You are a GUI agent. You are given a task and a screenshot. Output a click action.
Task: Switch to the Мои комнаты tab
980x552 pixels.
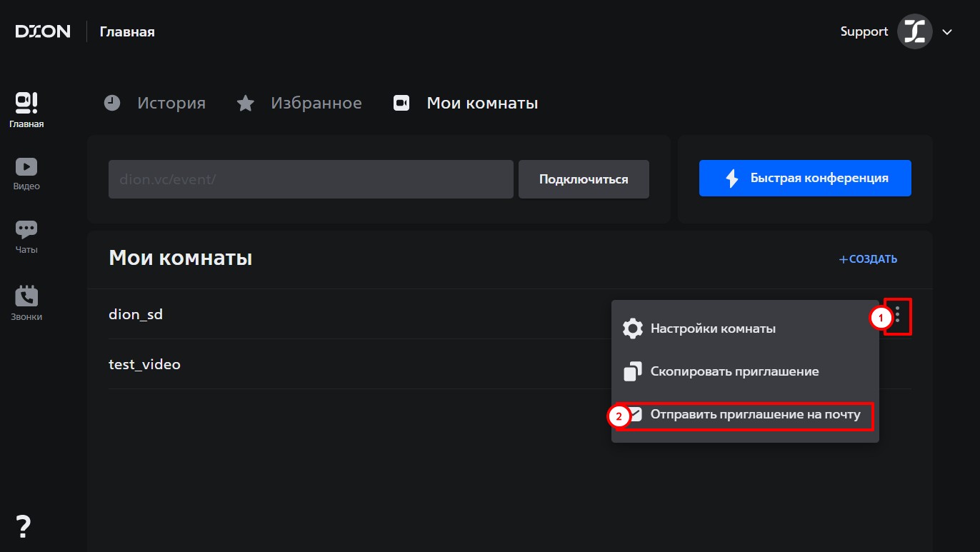coord(466,103)
